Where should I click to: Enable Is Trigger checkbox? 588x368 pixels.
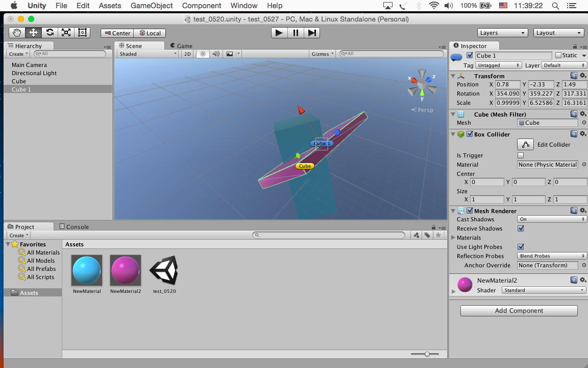point(521,155)
